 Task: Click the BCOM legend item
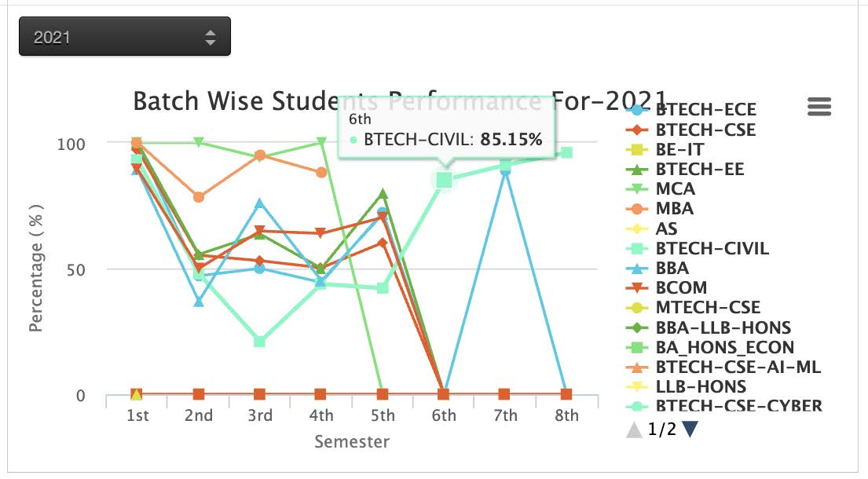coord(681,288)
